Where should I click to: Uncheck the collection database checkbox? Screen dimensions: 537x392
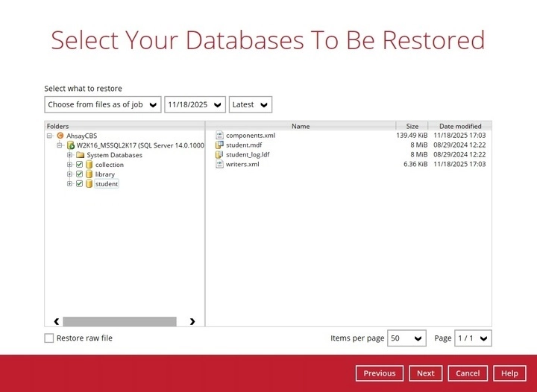[x=79, y=165]
